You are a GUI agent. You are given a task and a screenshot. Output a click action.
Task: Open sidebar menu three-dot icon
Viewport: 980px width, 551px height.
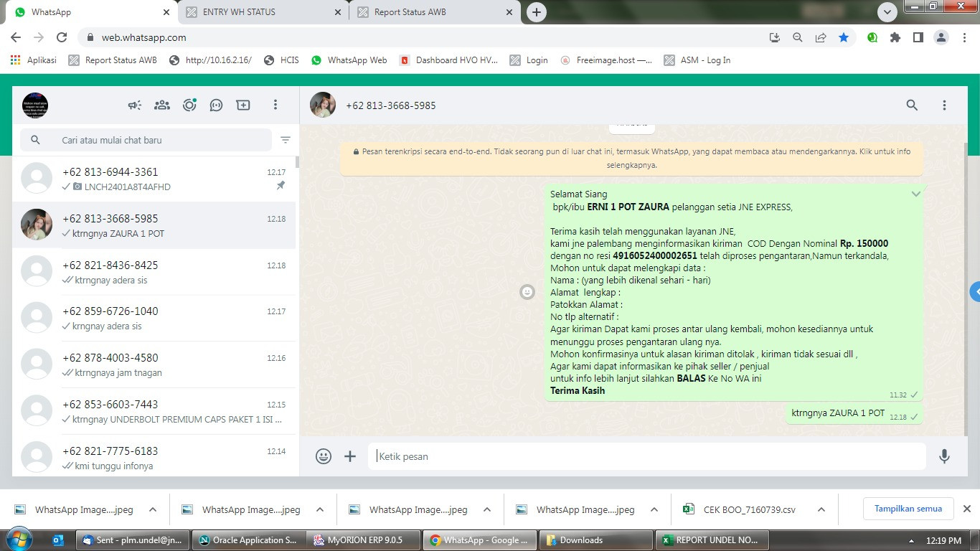[275, 105]
